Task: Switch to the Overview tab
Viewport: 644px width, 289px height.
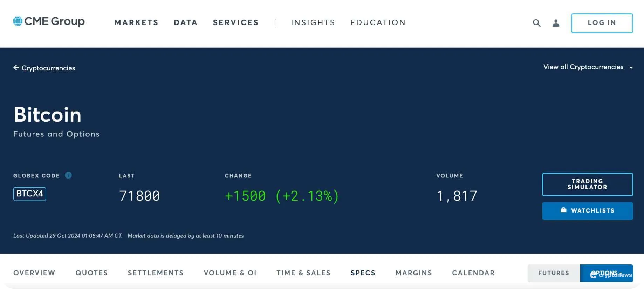Action: (34, 273)
